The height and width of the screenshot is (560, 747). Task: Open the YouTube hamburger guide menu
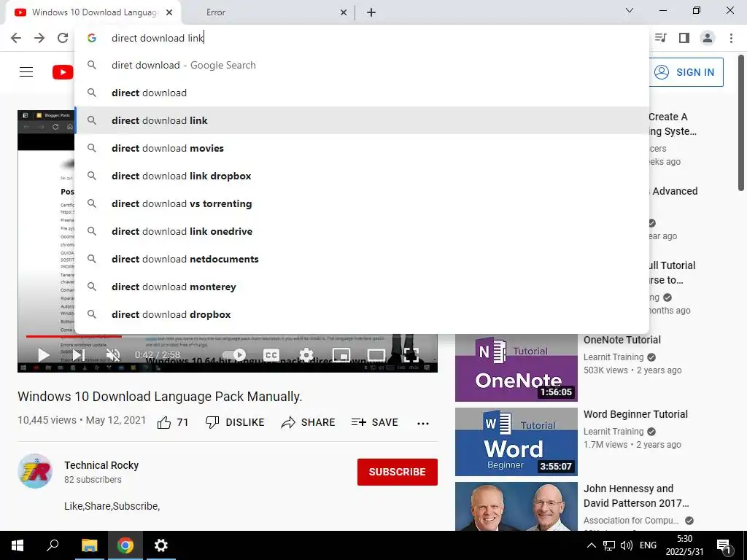(26, 72)
